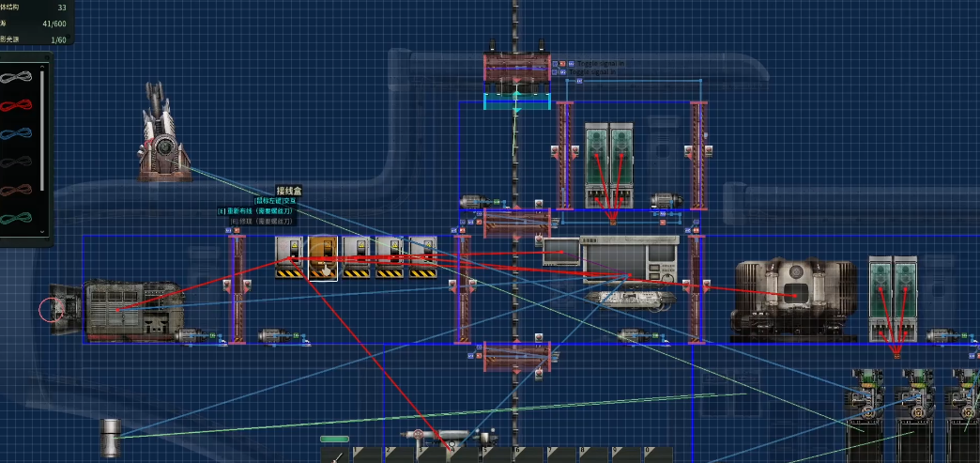Click the wire palette scroll-down arrow

click(42, 232)
